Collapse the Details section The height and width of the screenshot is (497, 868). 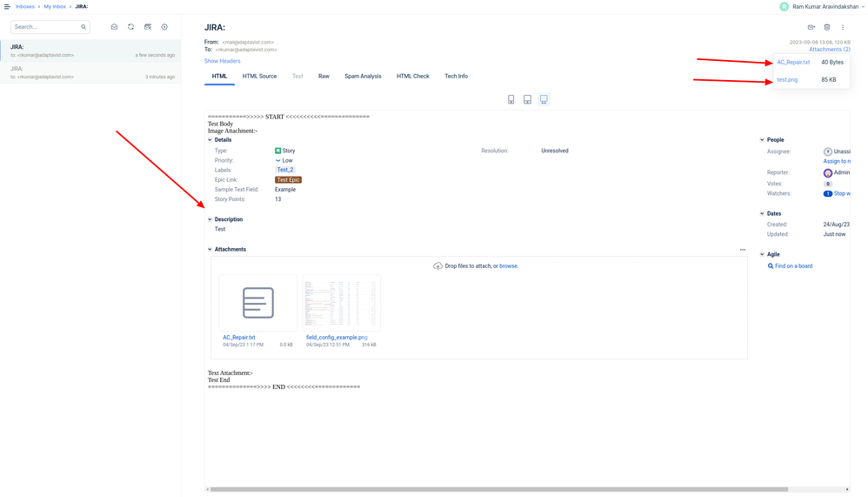point(210,140)
